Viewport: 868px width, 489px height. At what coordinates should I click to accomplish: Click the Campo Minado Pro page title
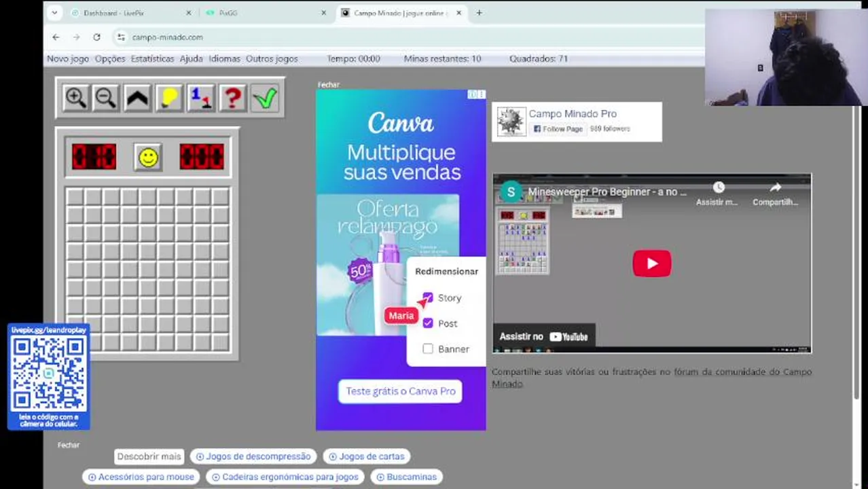[x=573, y=113]
